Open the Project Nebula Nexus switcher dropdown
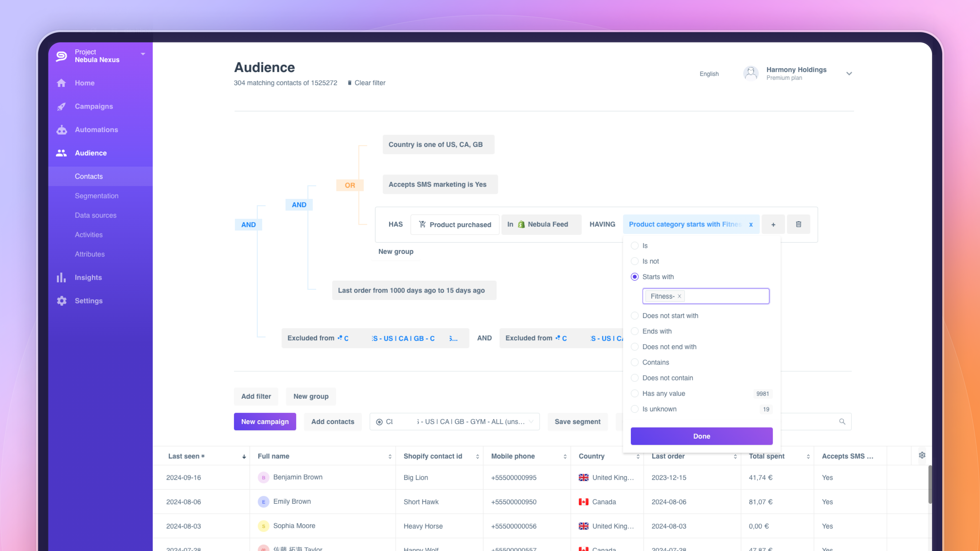The image size is (980, 551). coord(143,54)
